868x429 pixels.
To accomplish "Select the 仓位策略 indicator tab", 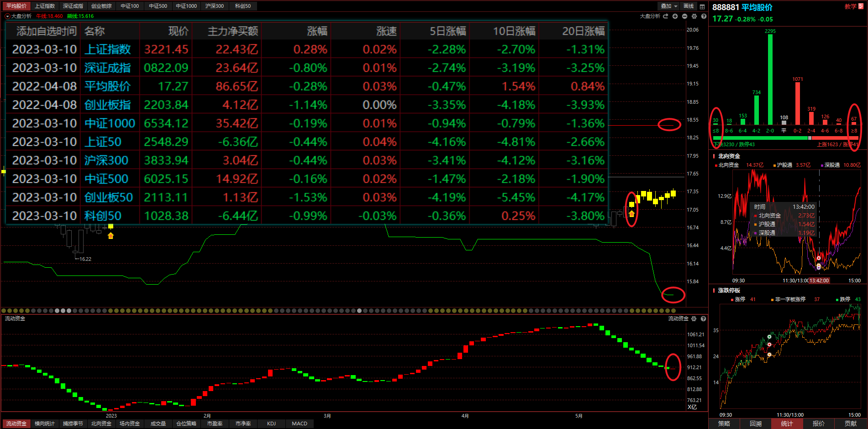I will click(x=186, y=424).
